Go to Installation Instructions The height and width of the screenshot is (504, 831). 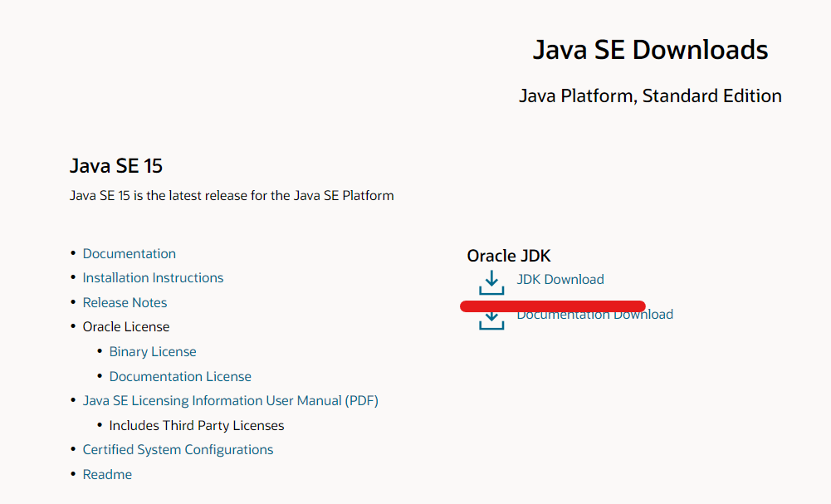153,277
